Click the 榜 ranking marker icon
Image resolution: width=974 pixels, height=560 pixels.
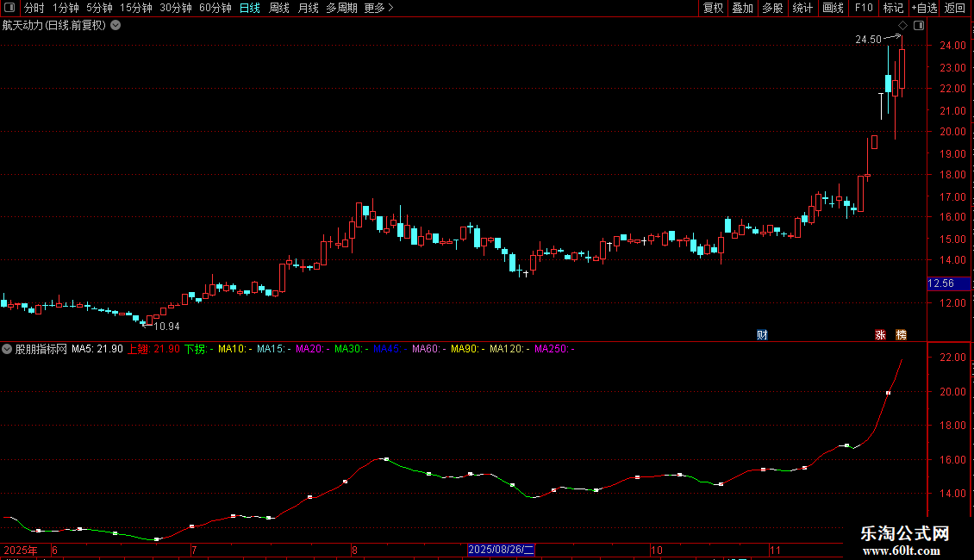pos(902,334)
